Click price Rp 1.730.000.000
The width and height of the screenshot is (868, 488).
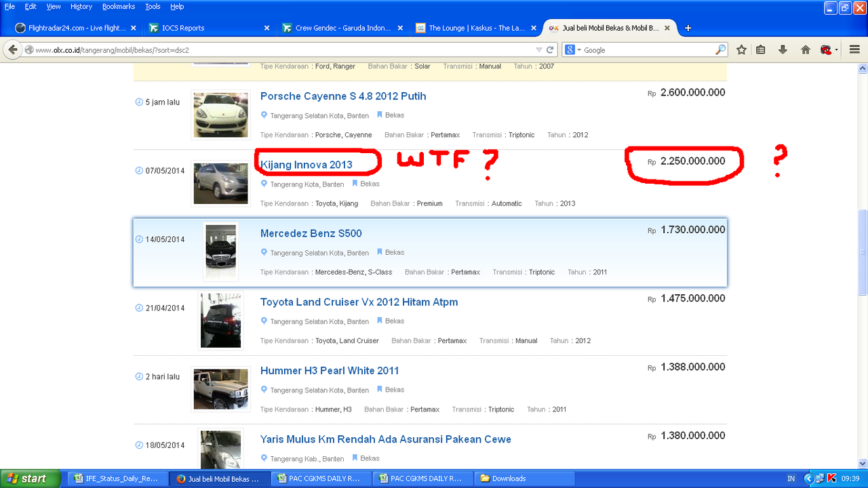tap(686, 230)
